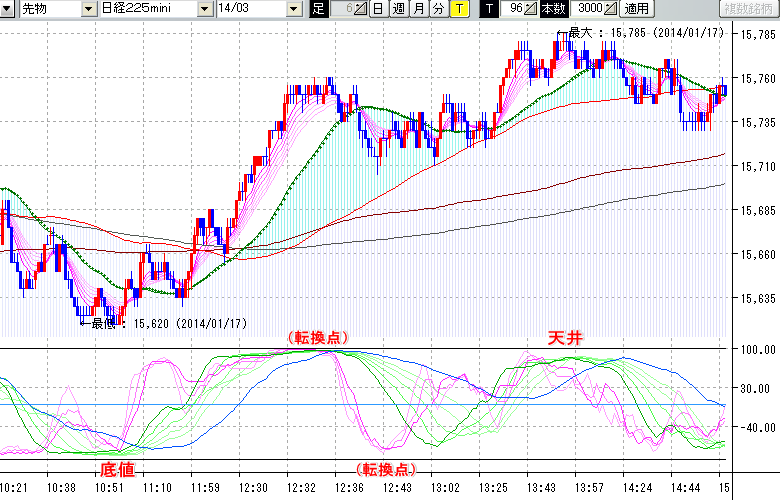Screen dimensions: 780x500
Task: Click the 複数銘柄 multiple symbols button
Action: (748, 9)
